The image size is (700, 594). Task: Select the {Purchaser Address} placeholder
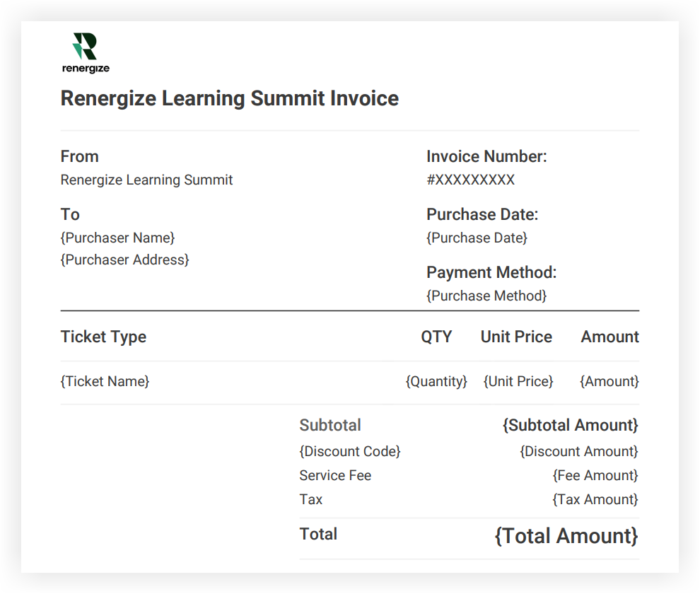click(124, 260)
